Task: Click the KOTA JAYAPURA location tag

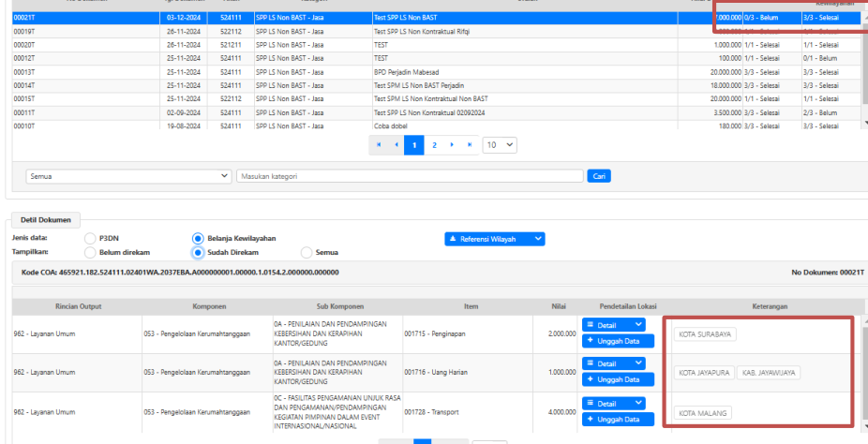Action: tap(703, 373)
